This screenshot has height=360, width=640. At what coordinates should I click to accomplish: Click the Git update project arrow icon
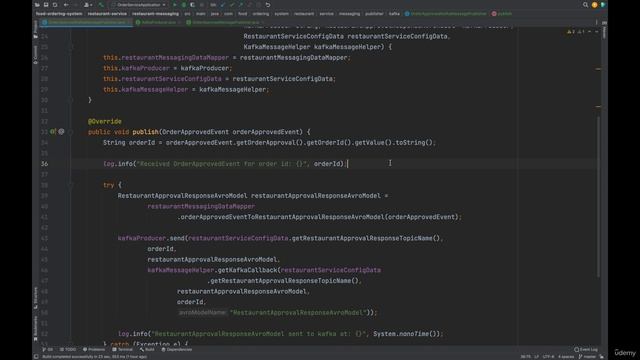[x=222, y=5]
